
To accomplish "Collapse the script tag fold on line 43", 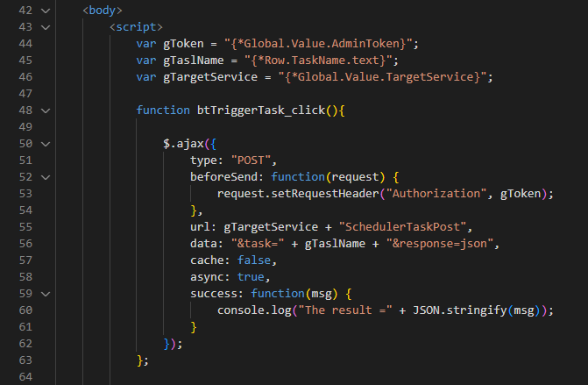I will [x=46, y=27].
